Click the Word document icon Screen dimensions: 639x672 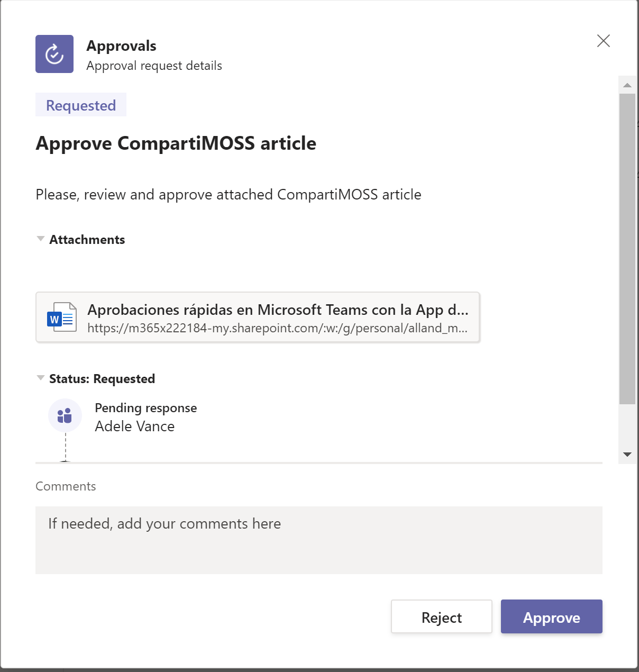61,317
